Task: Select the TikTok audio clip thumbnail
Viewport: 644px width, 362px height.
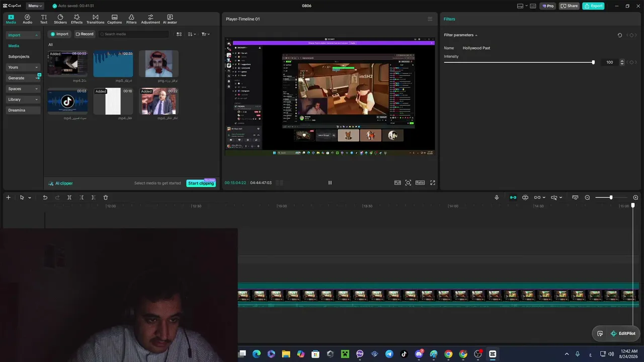Action: [x=67, y=102]
